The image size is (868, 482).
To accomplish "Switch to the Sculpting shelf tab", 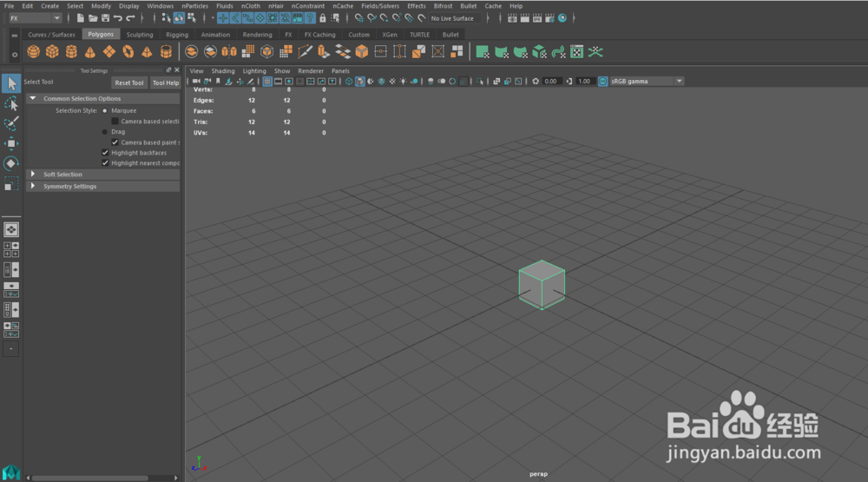I will (140, 35).
